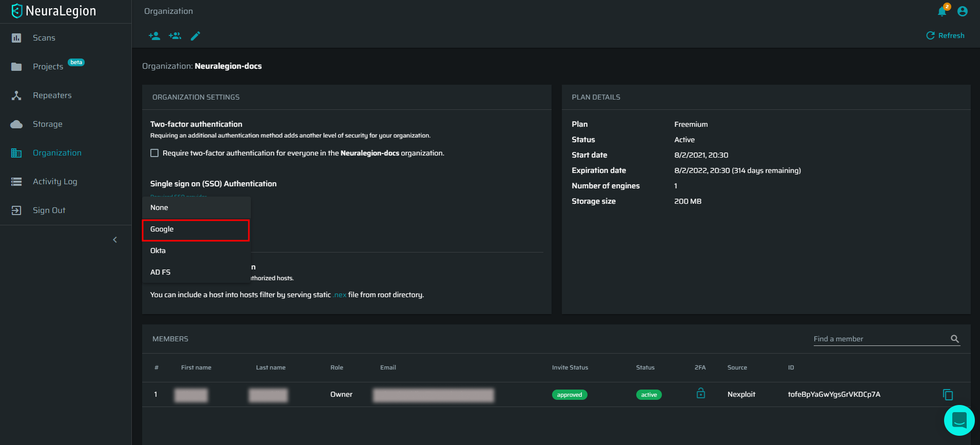This screenshot has width=980, height=445.
Task: Click the Expiration date value
Action: click(x=737, y=170)
